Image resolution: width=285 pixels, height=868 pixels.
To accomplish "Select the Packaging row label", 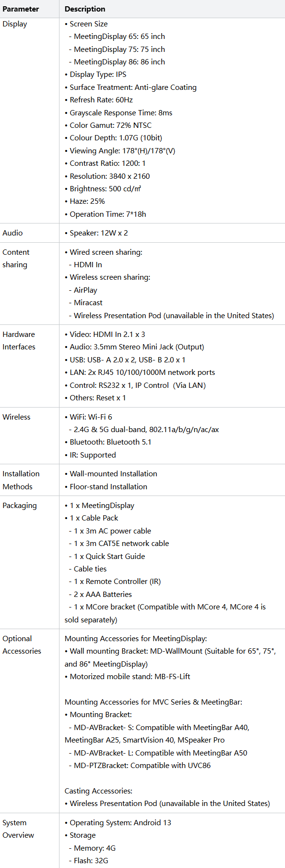I will click(x=20, y=506).
